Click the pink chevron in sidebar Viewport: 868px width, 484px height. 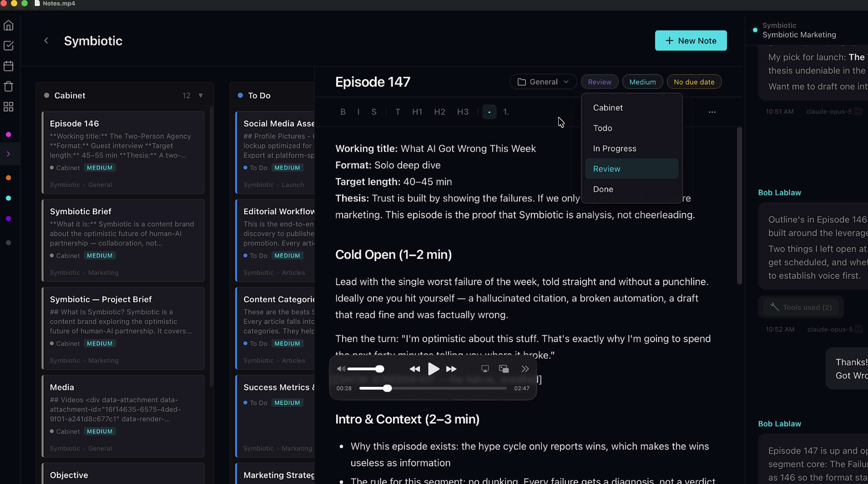click(8, 154)
